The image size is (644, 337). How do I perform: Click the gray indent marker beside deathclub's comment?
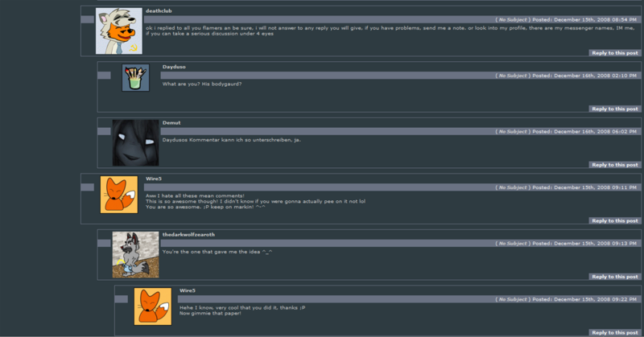coord(88,19)
